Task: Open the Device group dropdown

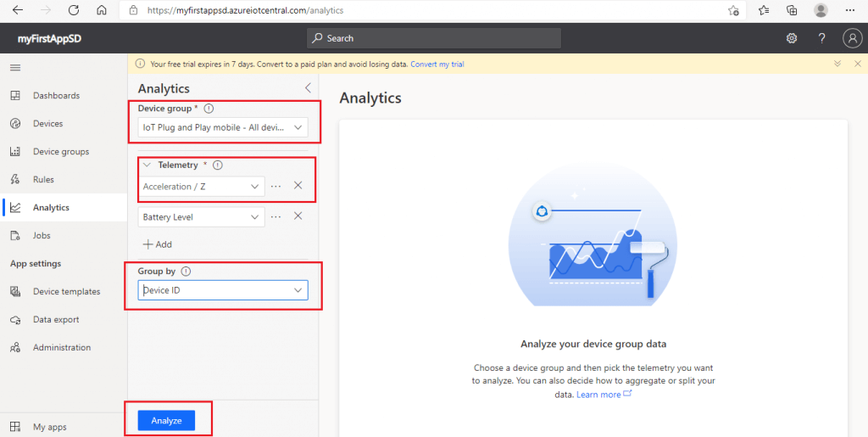Action: click(223, 127)
